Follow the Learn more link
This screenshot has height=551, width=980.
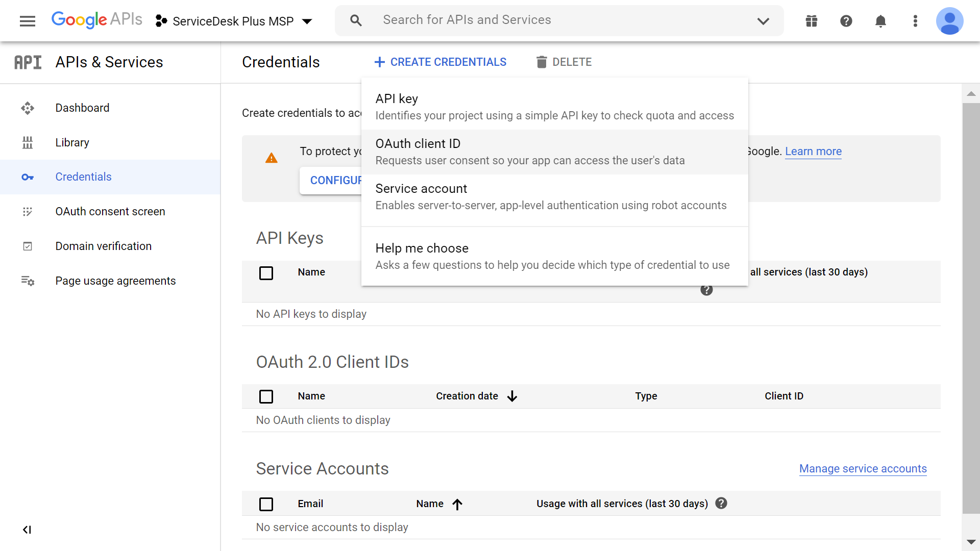[813, 152]
